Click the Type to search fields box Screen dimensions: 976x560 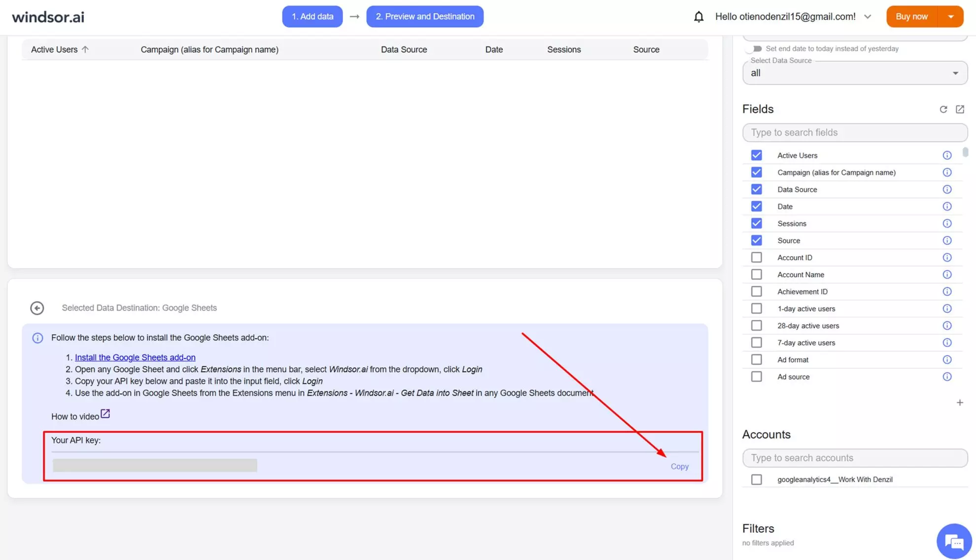(x=855, y=133)
